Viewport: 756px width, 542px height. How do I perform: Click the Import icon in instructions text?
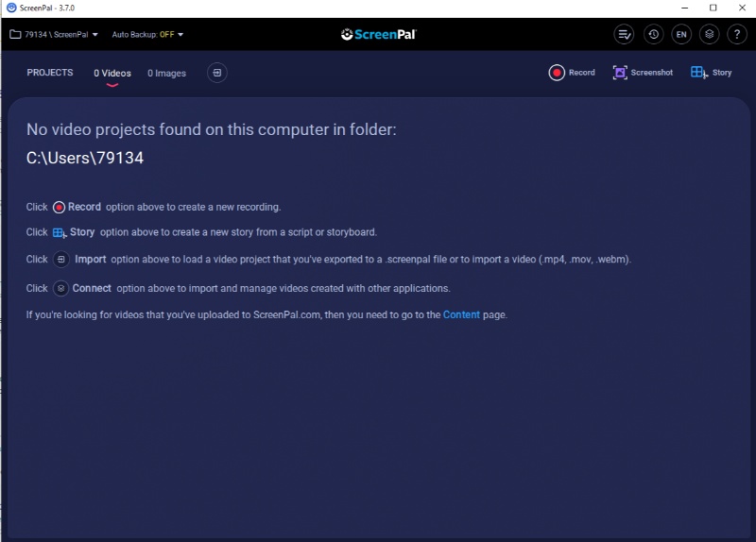(60, 259)
